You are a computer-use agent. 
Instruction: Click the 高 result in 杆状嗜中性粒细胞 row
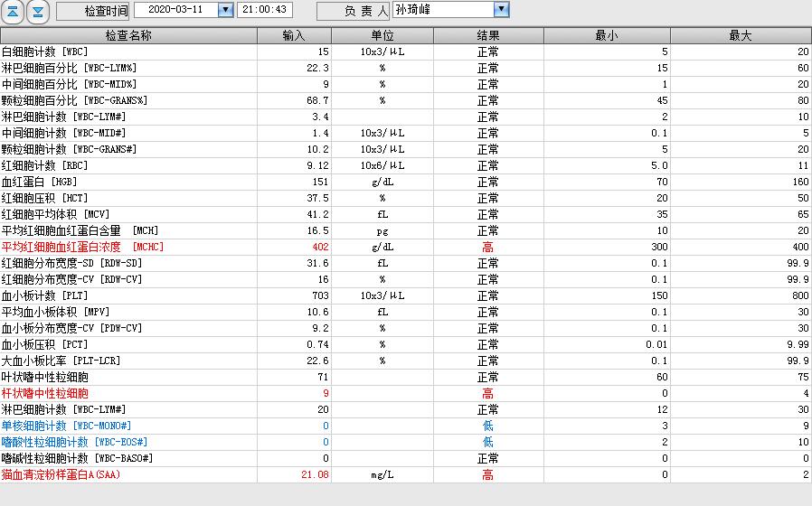[x=487, y=394]
